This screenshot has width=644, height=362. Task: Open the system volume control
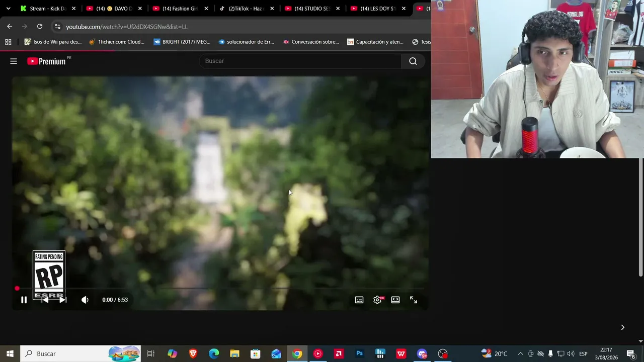[571, 353]
